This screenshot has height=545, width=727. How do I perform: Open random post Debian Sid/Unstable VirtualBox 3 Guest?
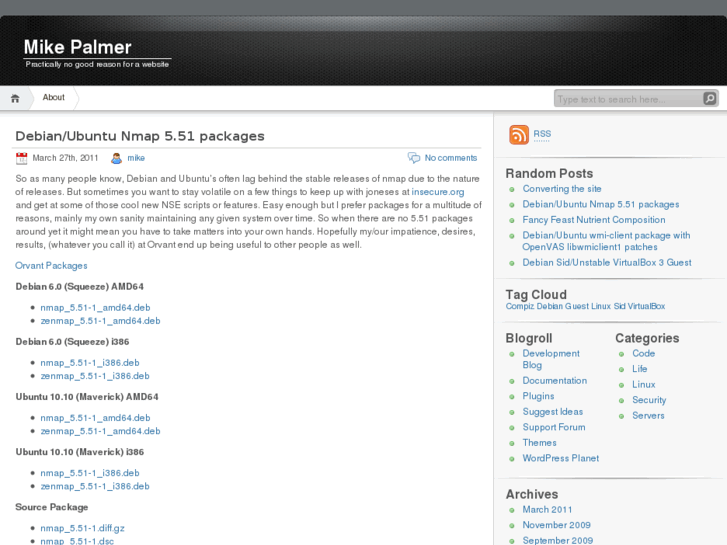pos(607,263)
